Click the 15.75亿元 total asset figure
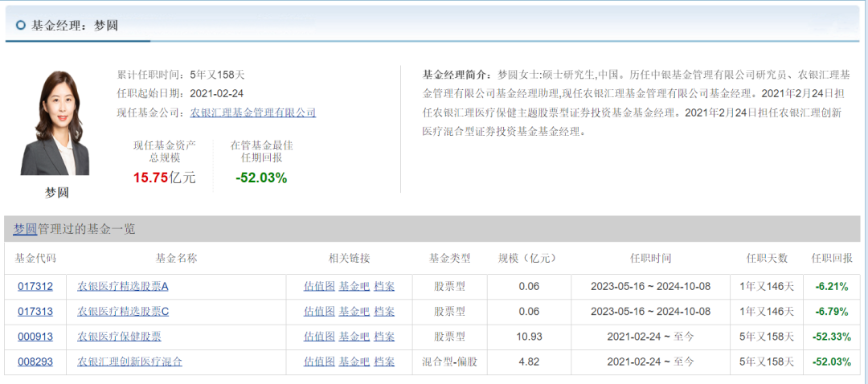 (x=165, y=178)
